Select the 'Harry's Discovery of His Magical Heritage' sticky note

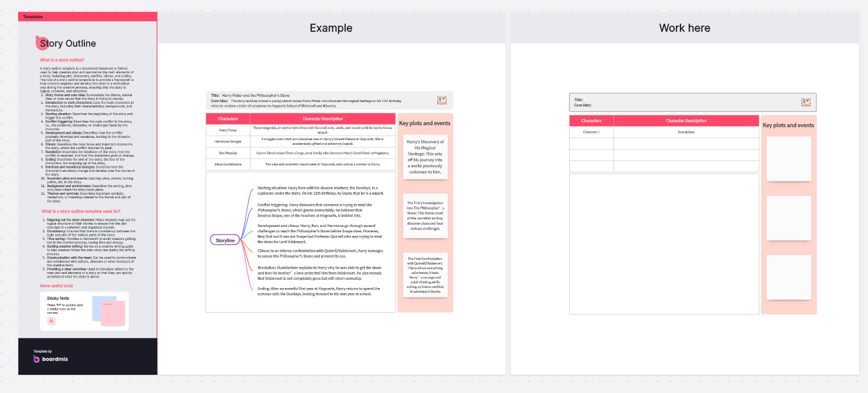pyautogui.click(x=426, y=157)
